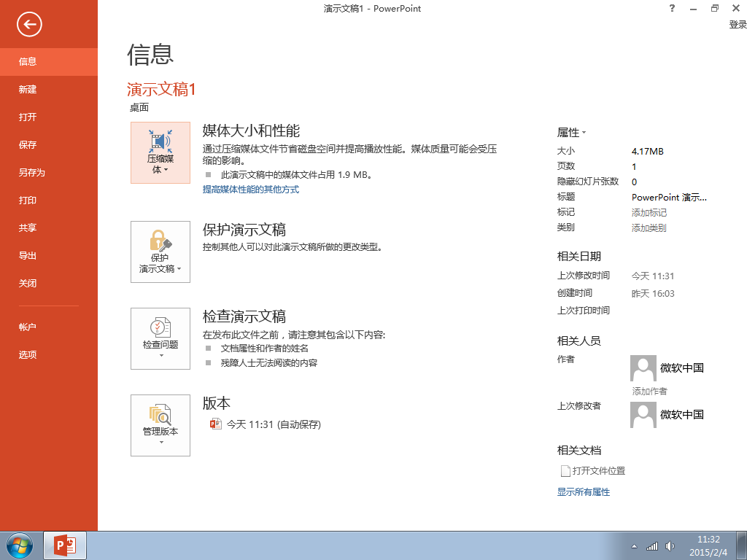Click the Windows Start button

(20, 545)
